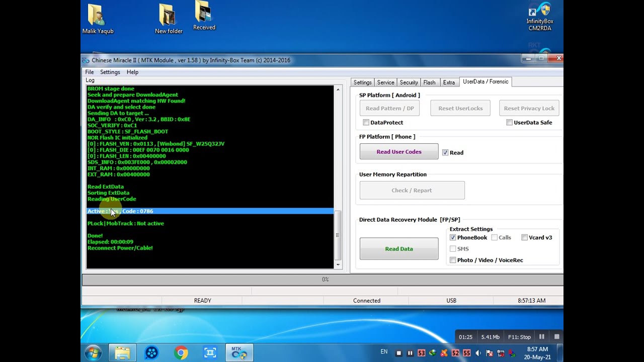
Task: Open the Action Center flag icon
Action: tap(490, 353)
